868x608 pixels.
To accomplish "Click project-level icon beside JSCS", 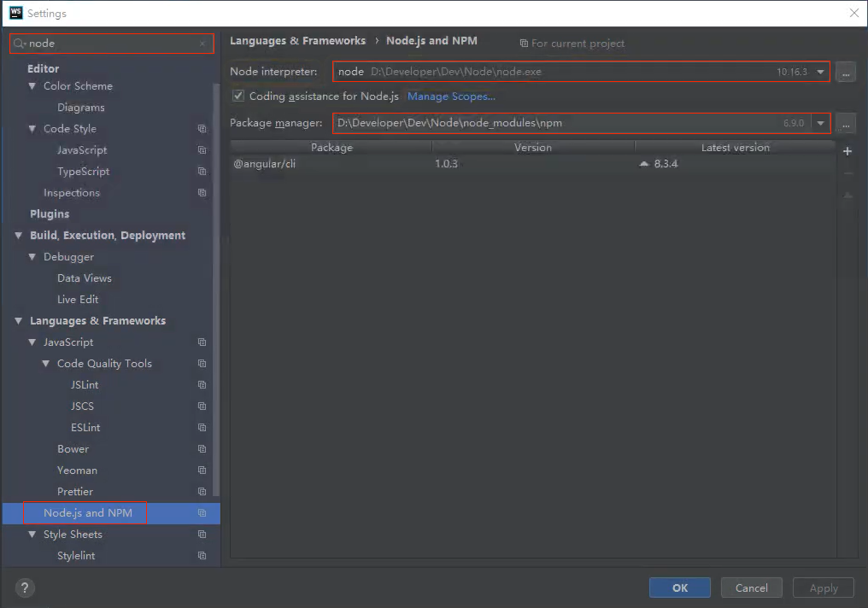I will click(202, 406).
